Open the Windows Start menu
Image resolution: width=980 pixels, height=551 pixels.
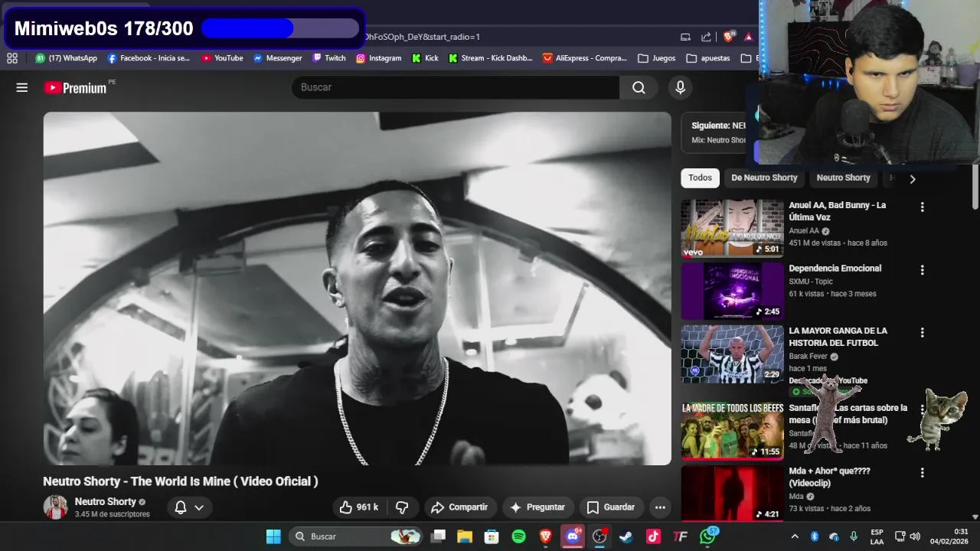click(273, 536)
